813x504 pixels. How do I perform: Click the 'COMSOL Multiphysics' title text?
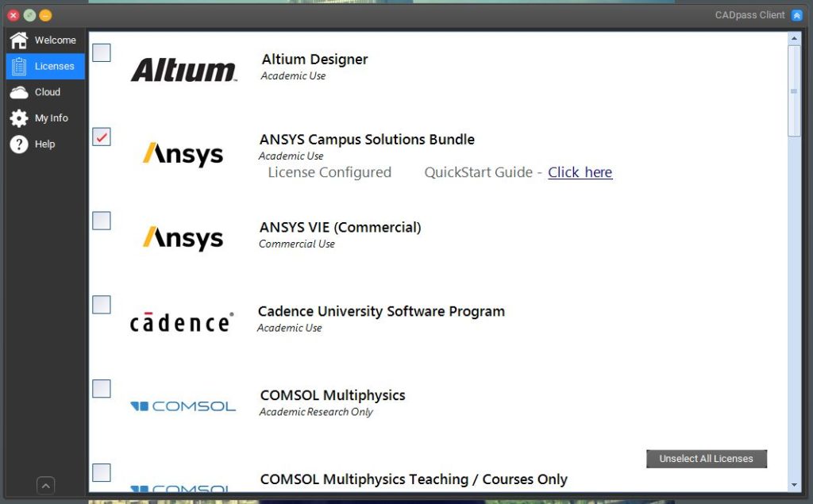(x=333, y=395)
